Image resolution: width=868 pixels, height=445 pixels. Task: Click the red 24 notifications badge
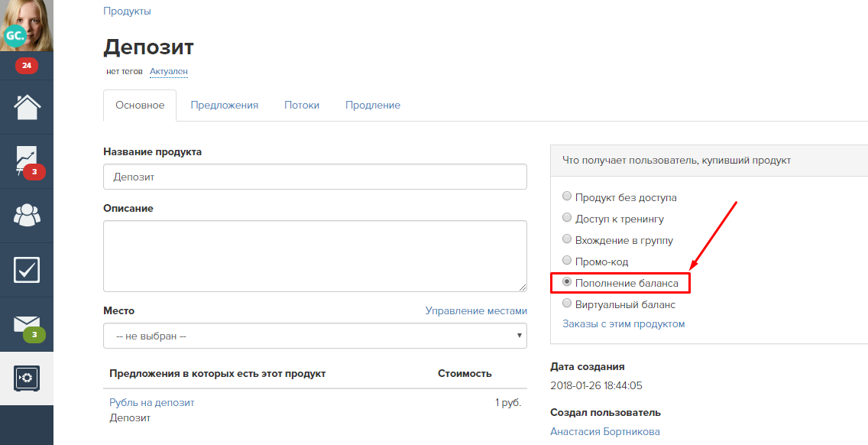[x=27, y=66]
